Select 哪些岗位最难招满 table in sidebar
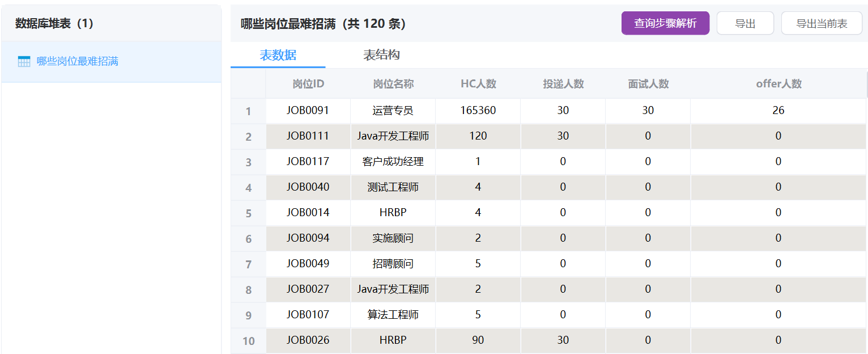Image resolution: width=868 pixels, height=354 pixels. [78, 61]
